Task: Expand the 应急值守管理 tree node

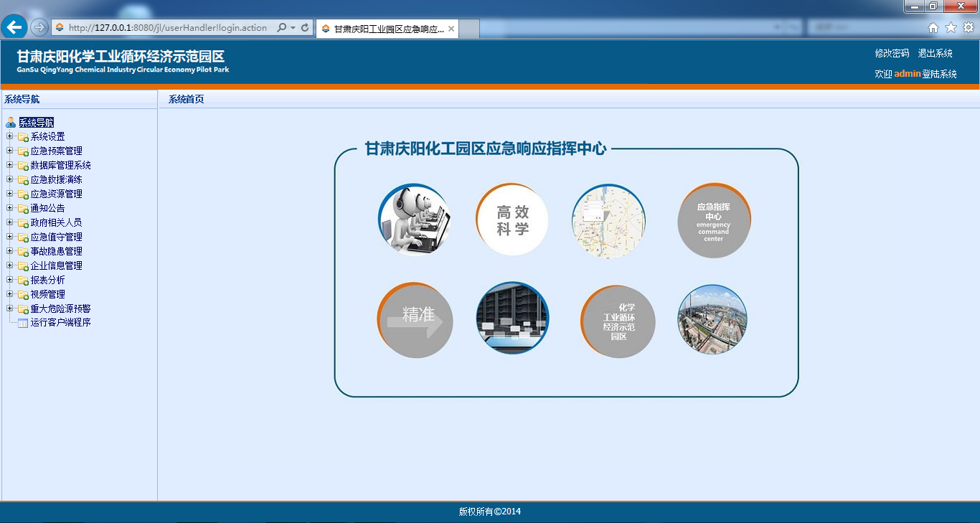Action: (x=9, y=237)
